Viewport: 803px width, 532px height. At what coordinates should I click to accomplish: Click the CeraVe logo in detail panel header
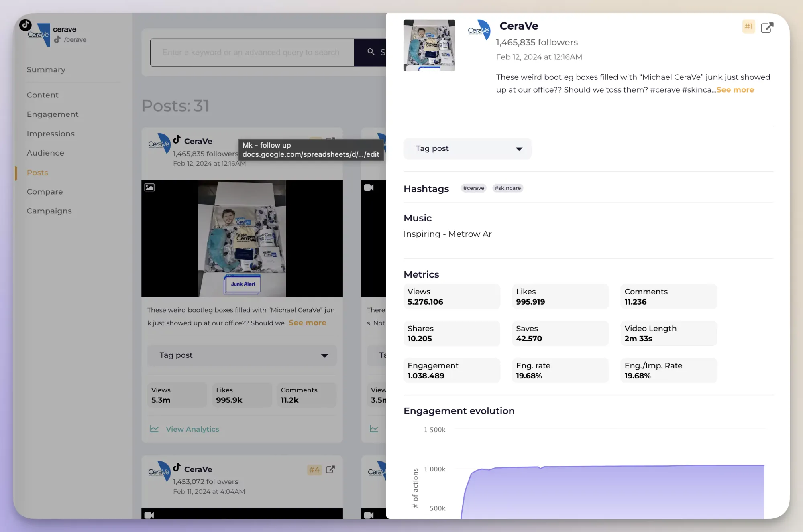point(479,30)
